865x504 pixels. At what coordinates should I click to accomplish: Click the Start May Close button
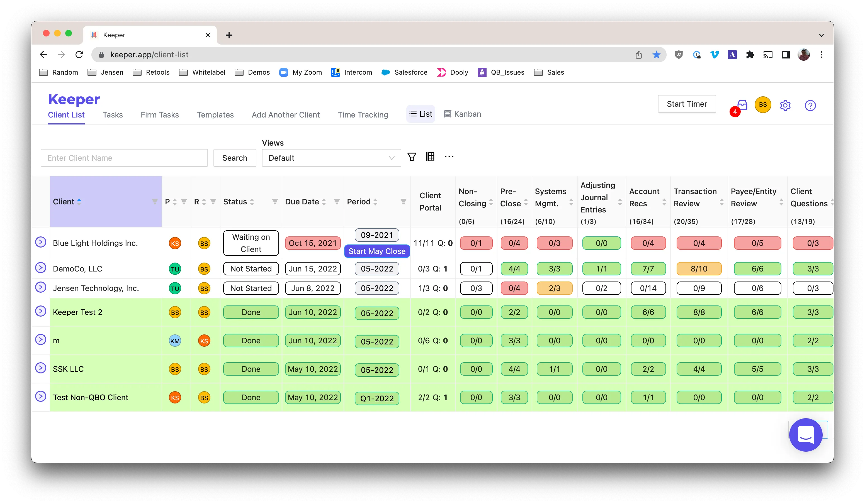click(377, 251)
